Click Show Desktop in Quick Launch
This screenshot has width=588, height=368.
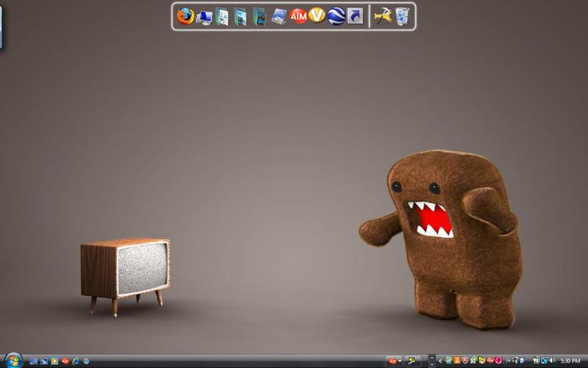[x=33, y=361]
